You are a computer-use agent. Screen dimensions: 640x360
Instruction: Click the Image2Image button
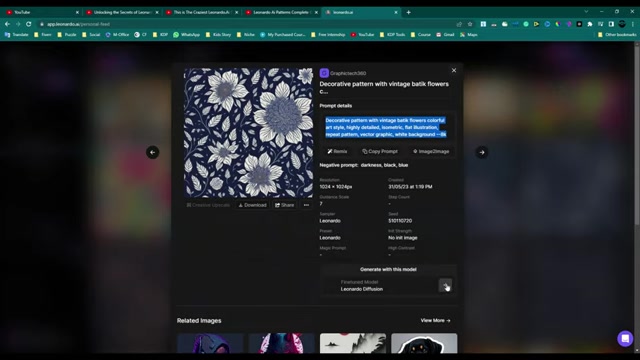tap(431, 151)
